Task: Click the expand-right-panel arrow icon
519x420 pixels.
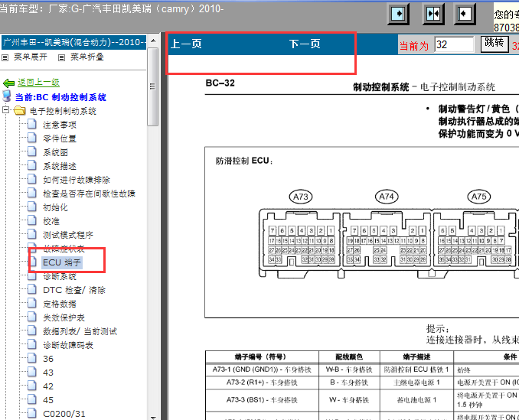Action: [398, 14]
